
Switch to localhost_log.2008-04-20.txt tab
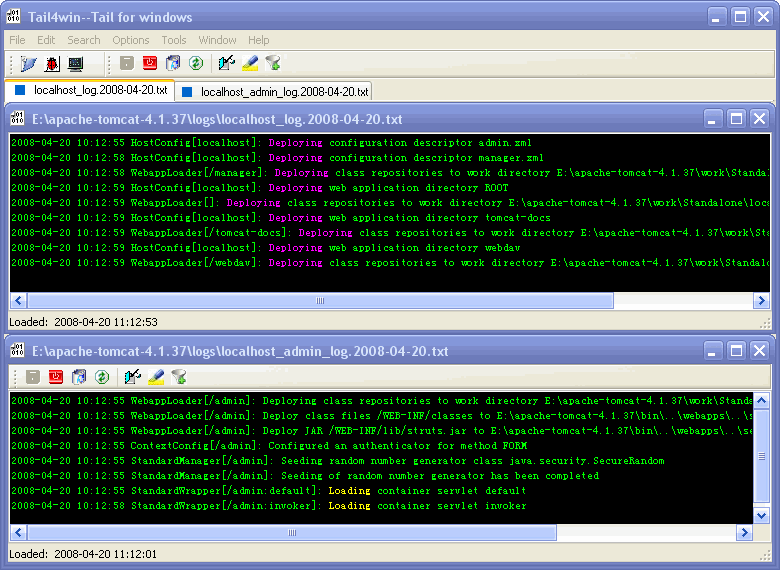pos(91,90)
